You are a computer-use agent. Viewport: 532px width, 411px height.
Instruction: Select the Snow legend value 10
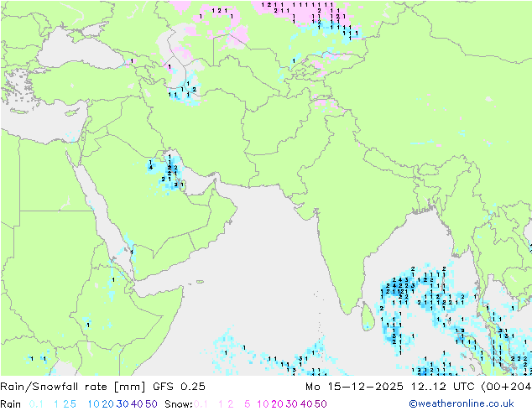(263, 404)
